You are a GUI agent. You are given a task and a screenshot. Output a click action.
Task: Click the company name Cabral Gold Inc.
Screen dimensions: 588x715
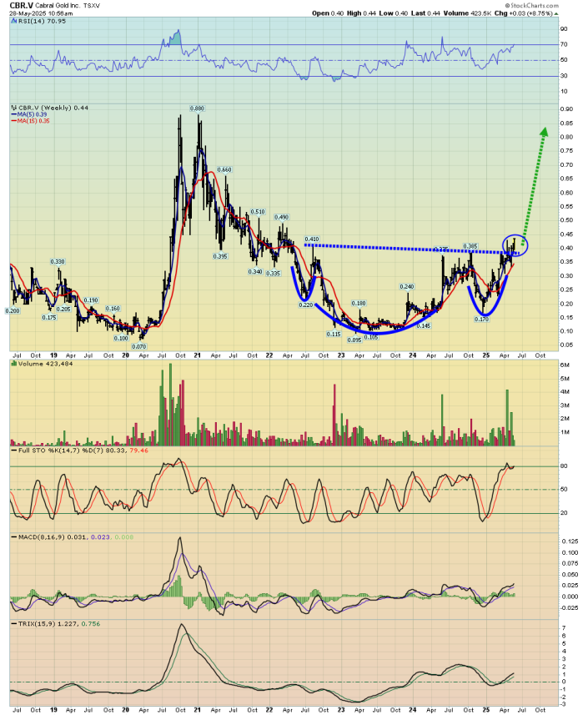[56, 6]
